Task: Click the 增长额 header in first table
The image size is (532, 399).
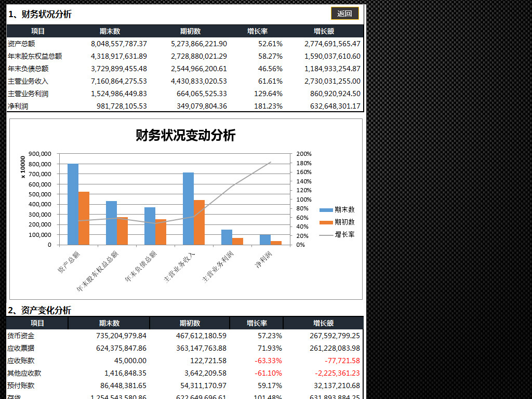Action: click(x=324, y=31)
